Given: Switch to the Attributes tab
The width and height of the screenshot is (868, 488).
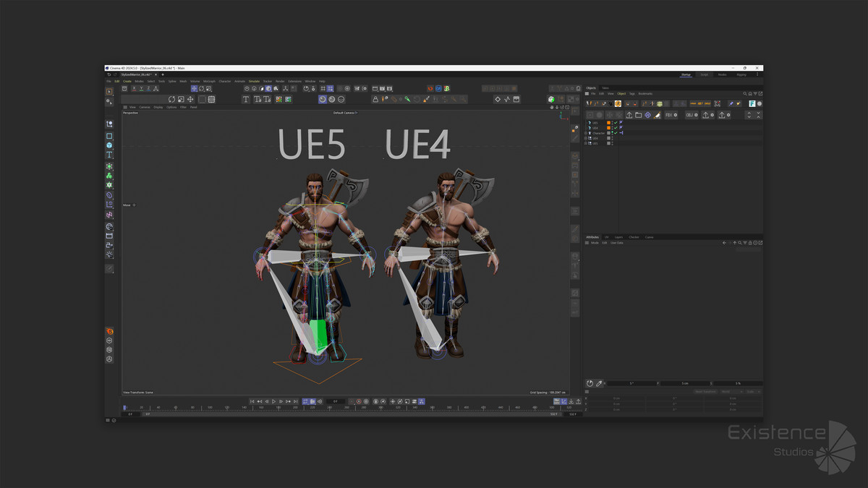Looking at the screenshot, I should pyautogui.click(x=592, y=237).
